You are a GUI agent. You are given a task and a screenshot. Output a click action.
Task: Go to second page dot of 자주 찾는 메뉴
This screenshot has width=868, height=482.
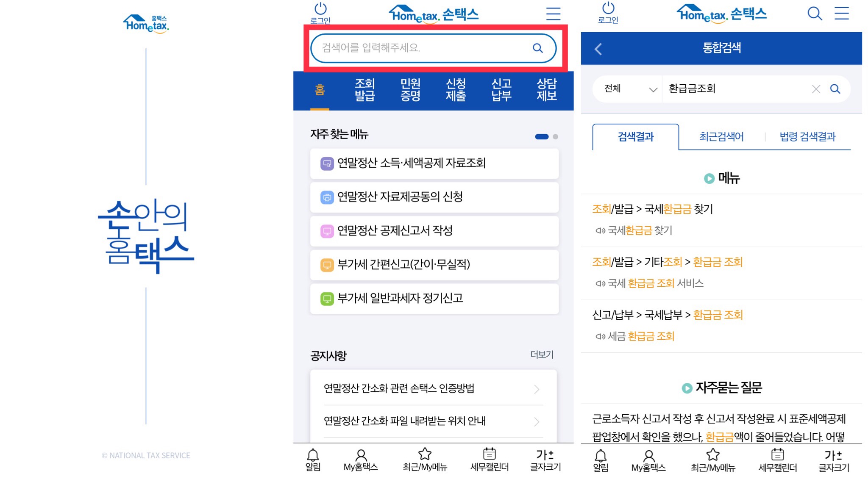[x=555, y=136]
